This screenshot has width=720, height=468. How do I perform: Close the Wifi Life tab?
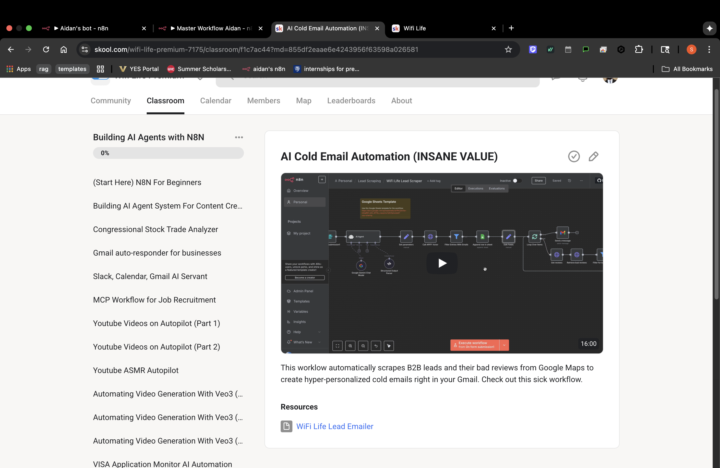(x=494, y=28)
